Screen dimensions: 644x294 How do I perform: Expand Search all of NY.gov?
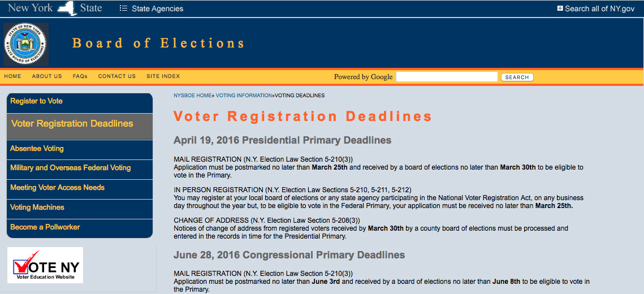pyautogui.click(x=596, y=8)
